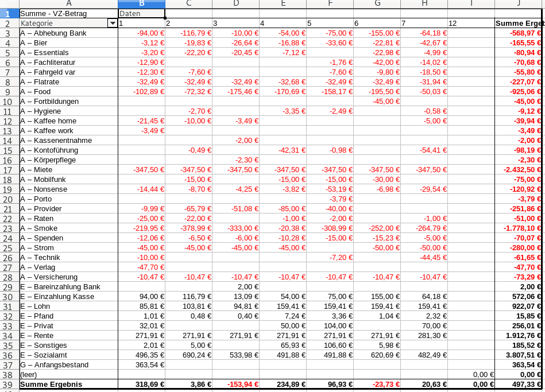
Task: Select the total cell showing 497,33 €
Action: coord(518,385)
